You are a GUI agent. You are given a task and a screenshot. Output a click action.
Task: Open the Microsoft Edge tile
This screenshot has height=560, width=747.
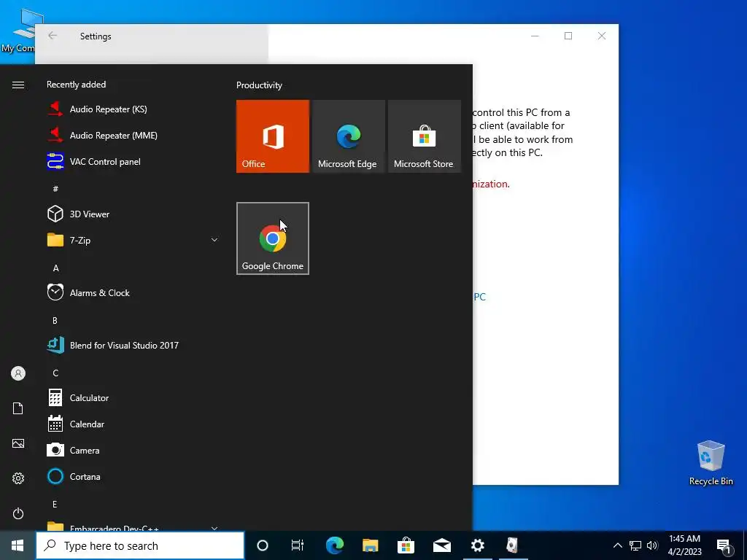(x=348, y=136)
